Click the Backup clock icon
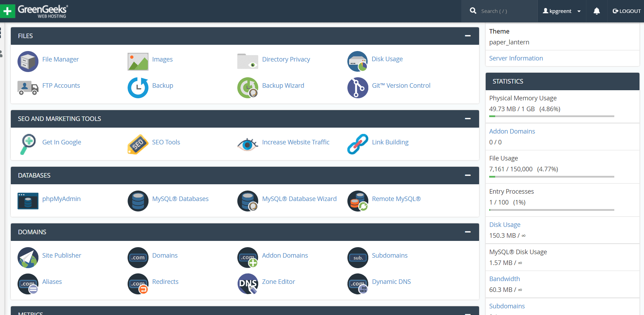Image resolution: width=644 pixels, height=315 pixels. point(138,87)
